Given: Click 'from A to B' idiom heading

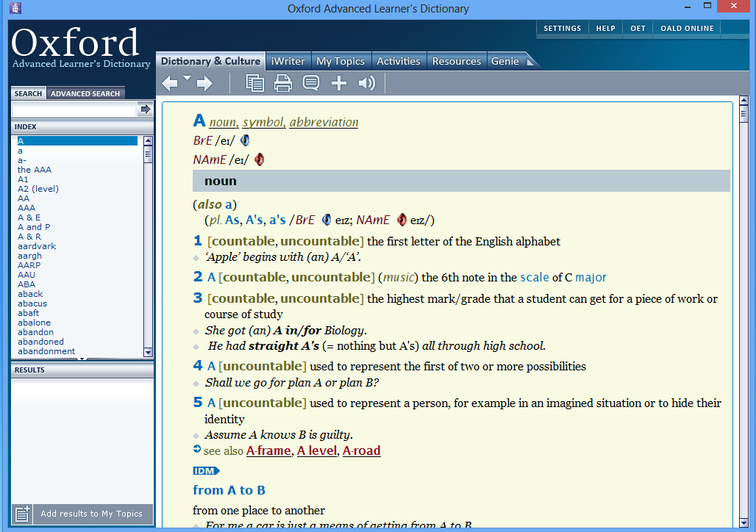Looking at the screenshot, I should point(229,490).
